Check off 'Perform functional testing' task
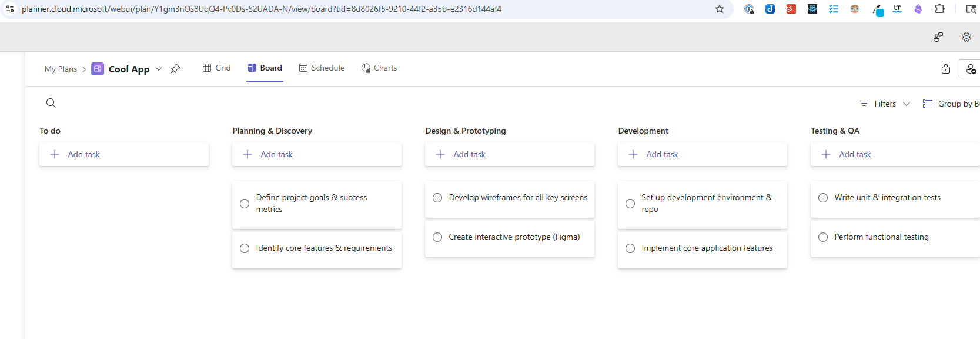The width and height of the screenshot is (980, 339). tap(823, 237)
